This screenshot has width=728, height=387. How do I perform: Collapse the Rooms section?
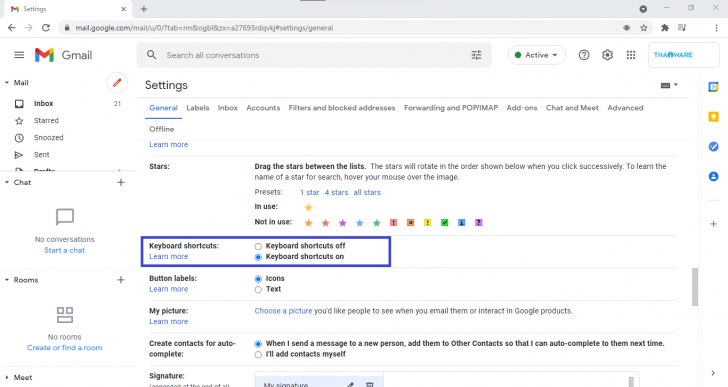tap(7, 280)
